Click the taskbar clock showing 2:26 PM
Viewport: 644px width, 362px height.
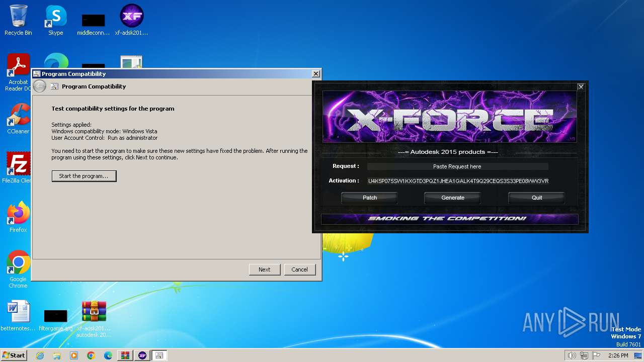tap(618, 355)
